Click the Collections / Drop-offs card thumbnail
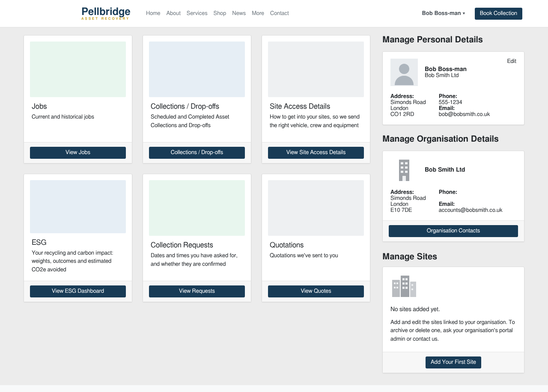 click(x=197, y=69)
